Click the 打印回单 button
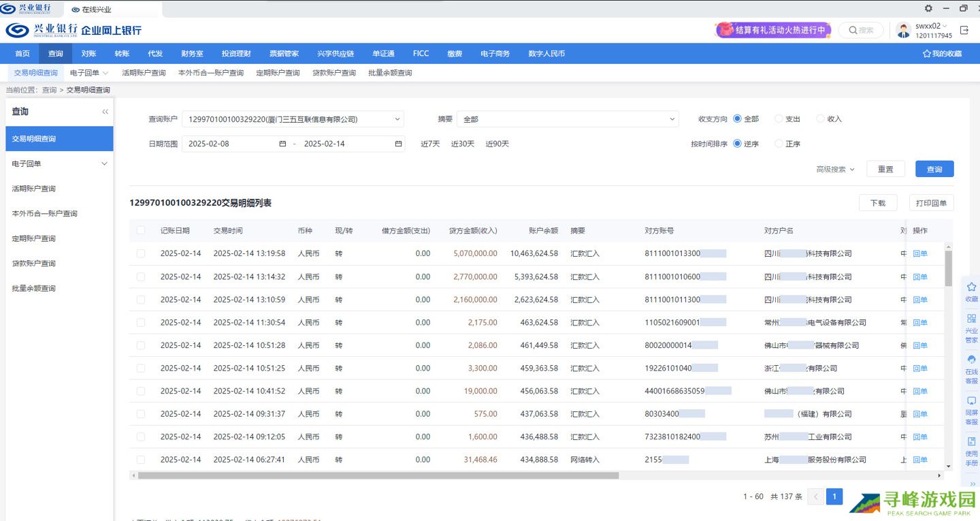The image size is (980, 521). point(932,203)
